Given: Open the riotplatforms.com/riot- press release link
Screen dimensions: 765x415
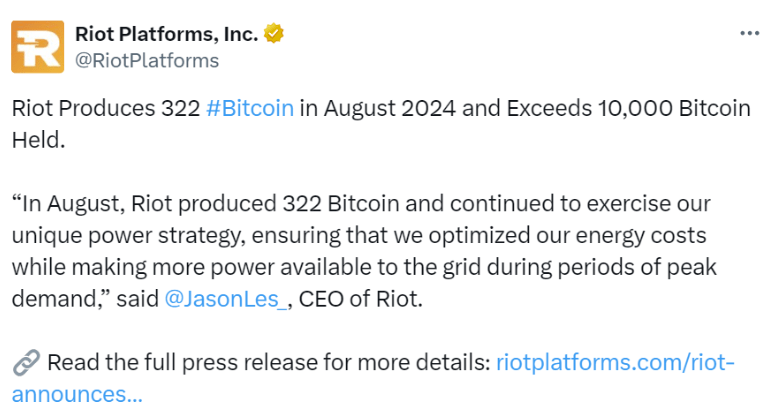Looking at the screenshot, I should [x=615, y=362].
